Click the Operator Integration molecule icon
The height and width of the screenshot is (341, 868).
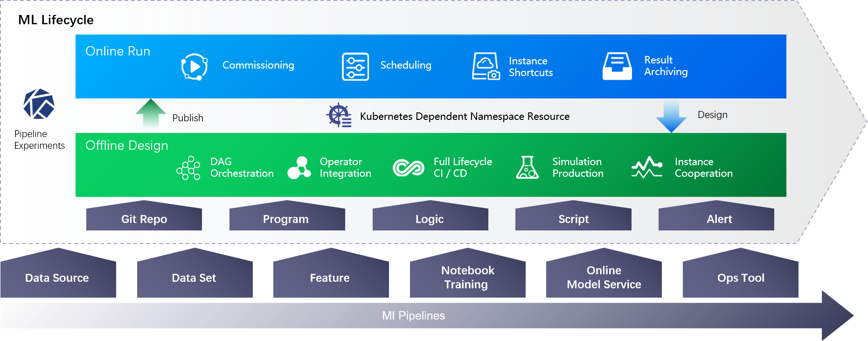[x=299, y=168]
